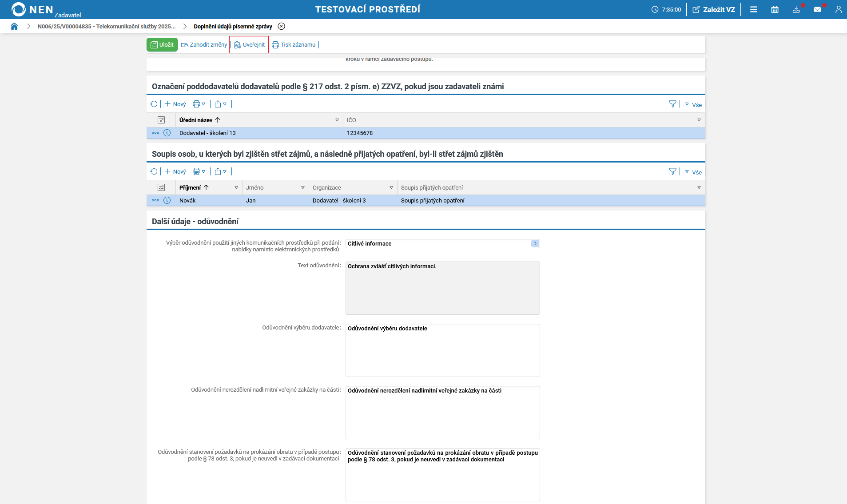Select Soupis přijatých opatření cell in Novák row
The height and width of the screenshot is (504, 847).
coord(433,200)
